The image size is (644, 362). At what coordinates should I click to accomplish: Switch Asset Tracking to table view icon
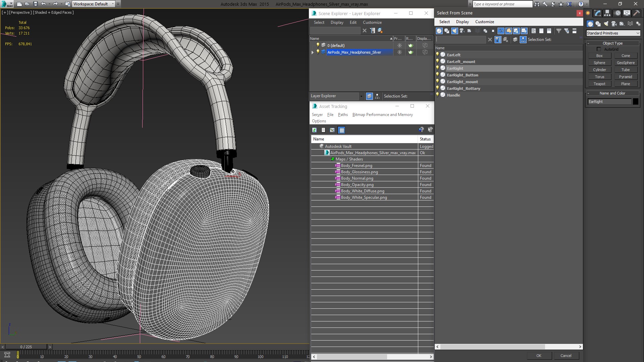pyautogui.click(x=341, y=130)
